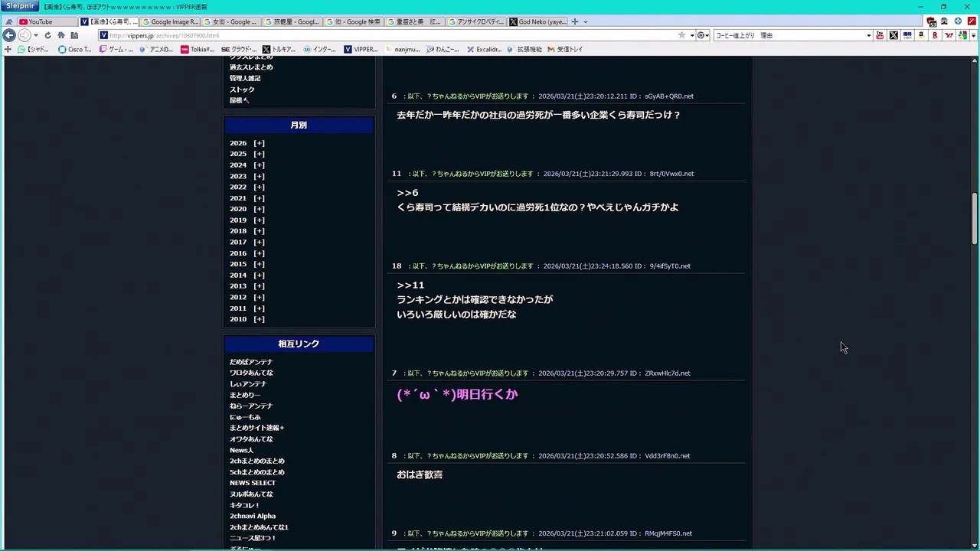The height and width of the screenshot is (551, 980).
Task: Open the 拡張機能 bookmark
Action: point(524,49)
